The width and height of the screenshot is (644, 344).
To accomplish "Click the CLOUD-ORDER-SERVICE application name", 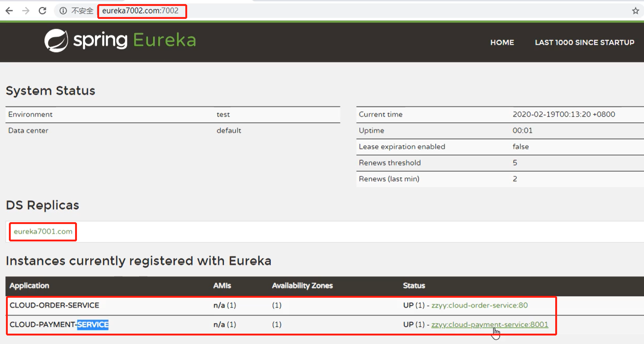I will [x=54, y=305].
